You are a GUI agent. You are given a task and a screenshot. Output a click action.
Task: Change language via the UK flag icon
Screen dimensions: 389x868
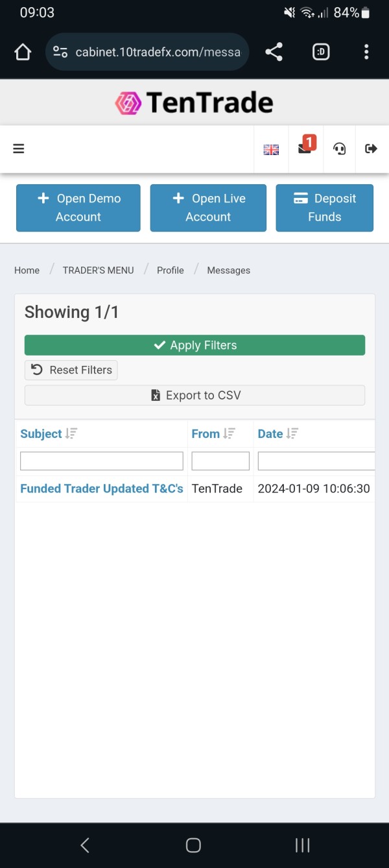(x=271, y=149)
